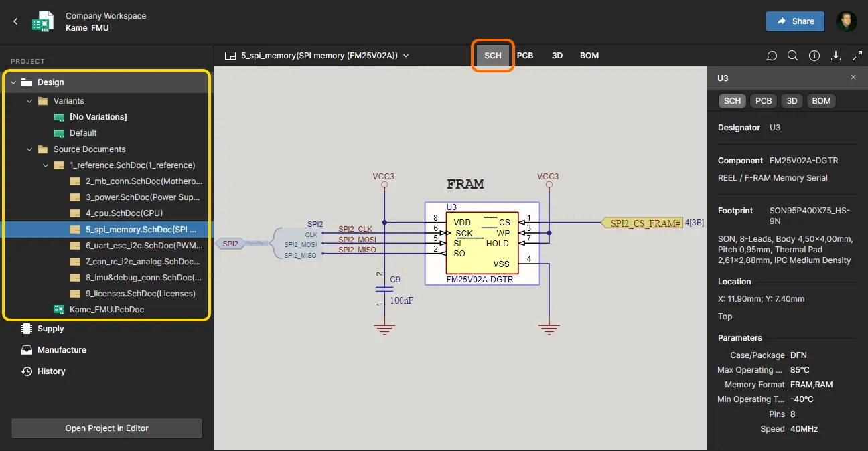
Task: Open the search magnifier icon
Action: click(x=792, y=56)
